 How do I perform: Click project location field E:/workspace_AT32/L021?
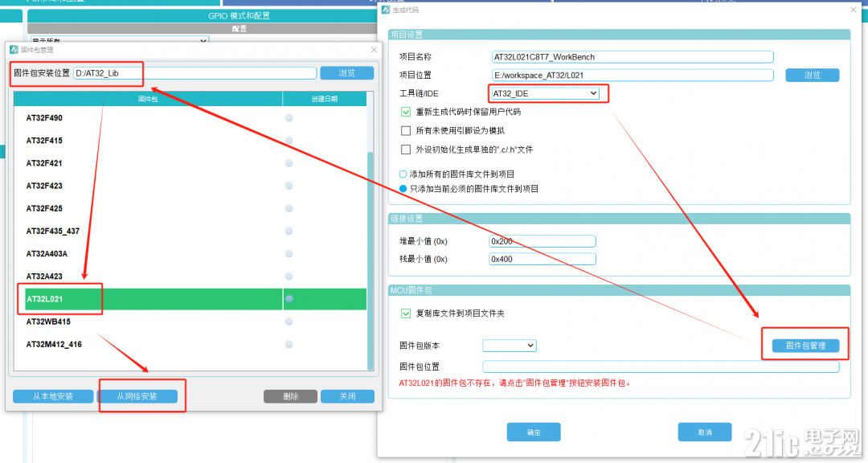coord(633,76)
